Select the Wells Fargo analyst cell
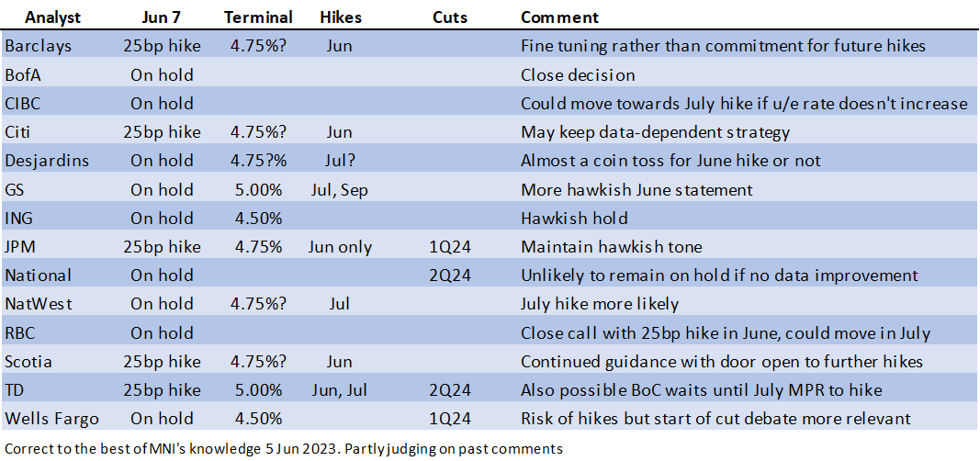Viewport: 980px width, 461px height. point(51,419)
